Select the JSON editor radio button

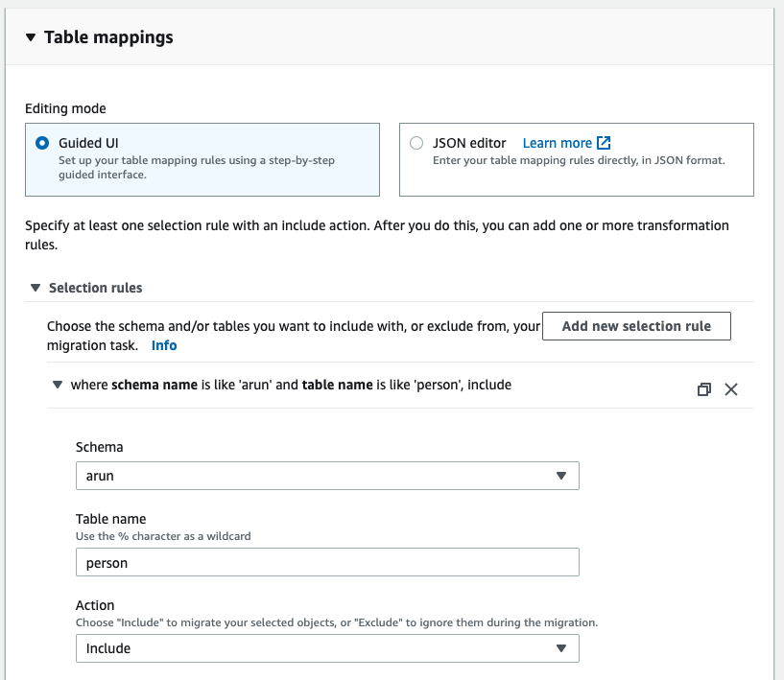point(416,143)
